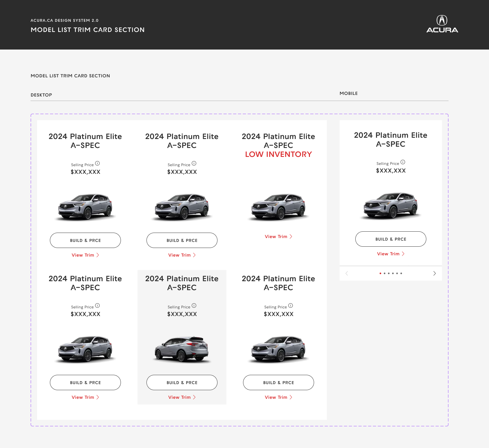Screen dimensions: 489x448
Task: Select the last carousel pagination dot
Action: click(x=401, y=273)
